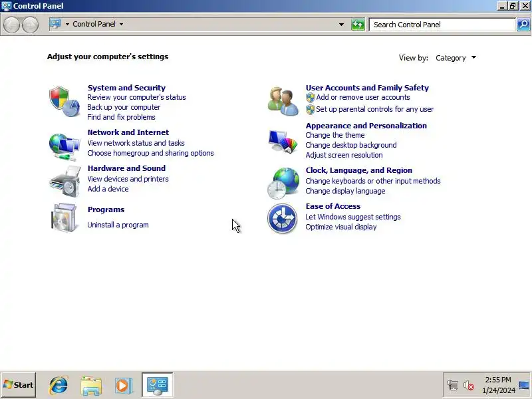Open User Accounts and Family Safety
Screen dimensions: 532x399
click(x=367, y=88)
